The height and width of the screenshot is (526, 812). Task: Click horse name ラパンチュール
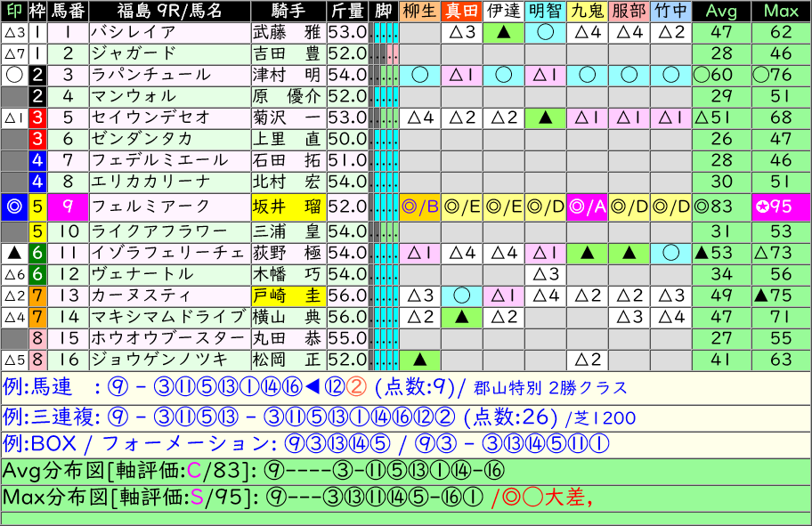[x=169, y=75]
